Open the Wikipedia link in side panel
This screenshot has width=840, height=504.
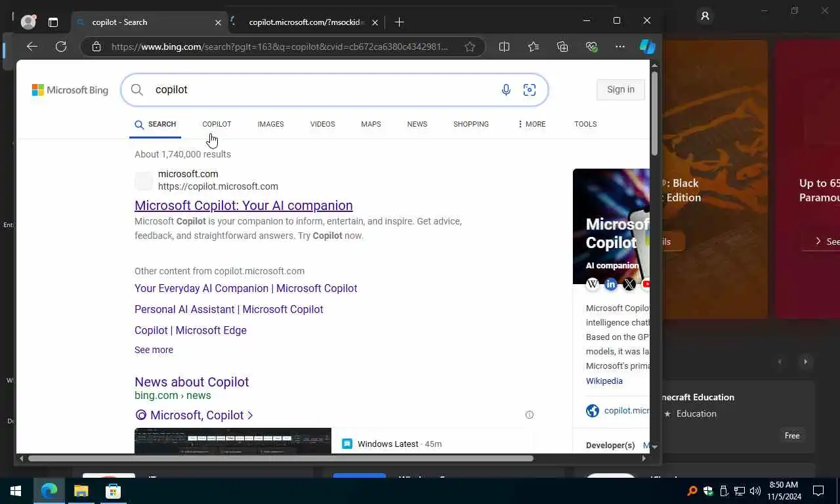(x=604, y=381)
